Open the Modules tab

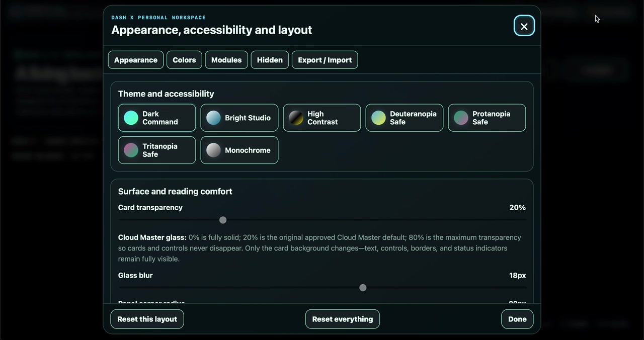(226, 60)
